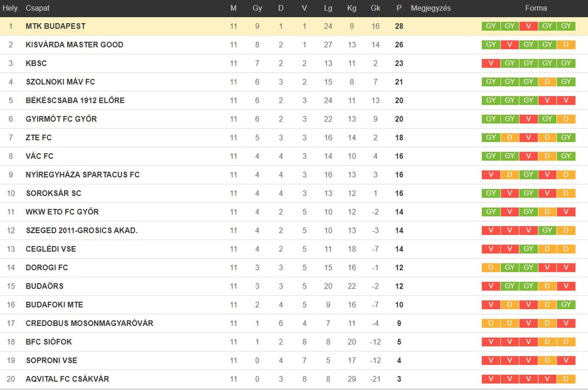
Task: Click Dorogi FC's first orange D form badge
Action: pyautogui.click(x=491, y=267)
